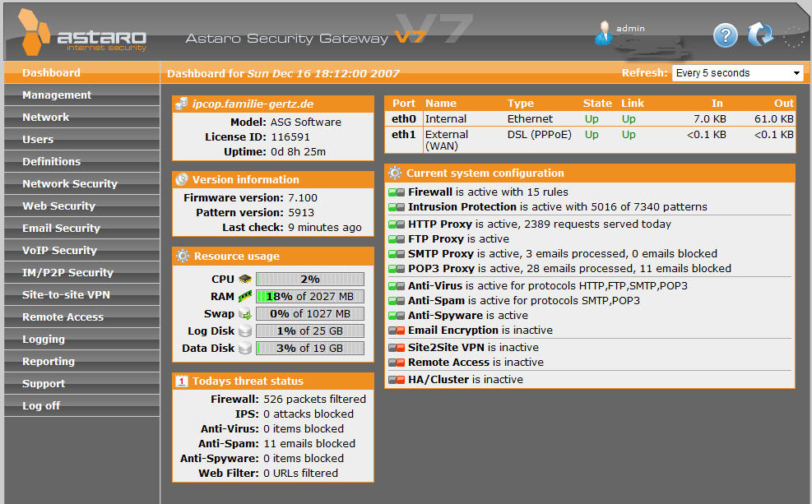Click the server icon beside ipcop.familie-gertz.de
This screenshot has width=812, height=504.
tap(182, 104)
